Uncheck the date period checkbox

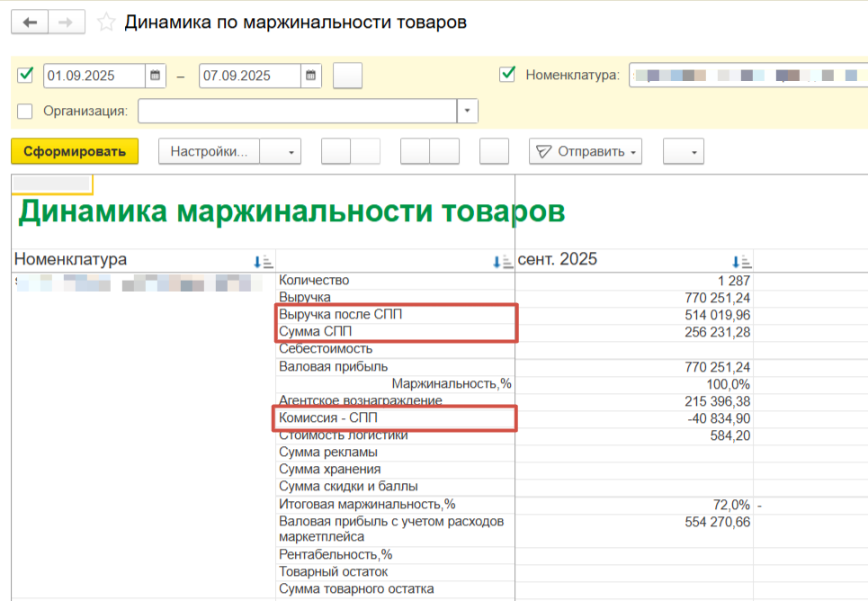coord(25,75)
